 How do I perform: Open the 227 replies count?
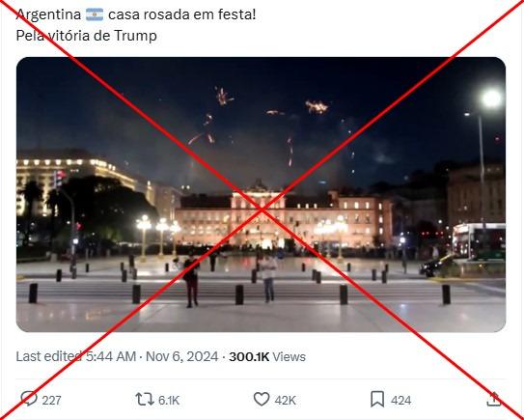click(51, 401)
